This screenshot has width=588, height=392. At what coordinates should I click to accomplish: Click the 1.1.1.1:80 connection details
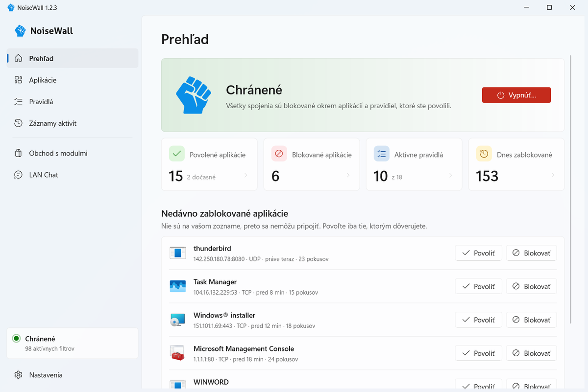click(245, 359)
